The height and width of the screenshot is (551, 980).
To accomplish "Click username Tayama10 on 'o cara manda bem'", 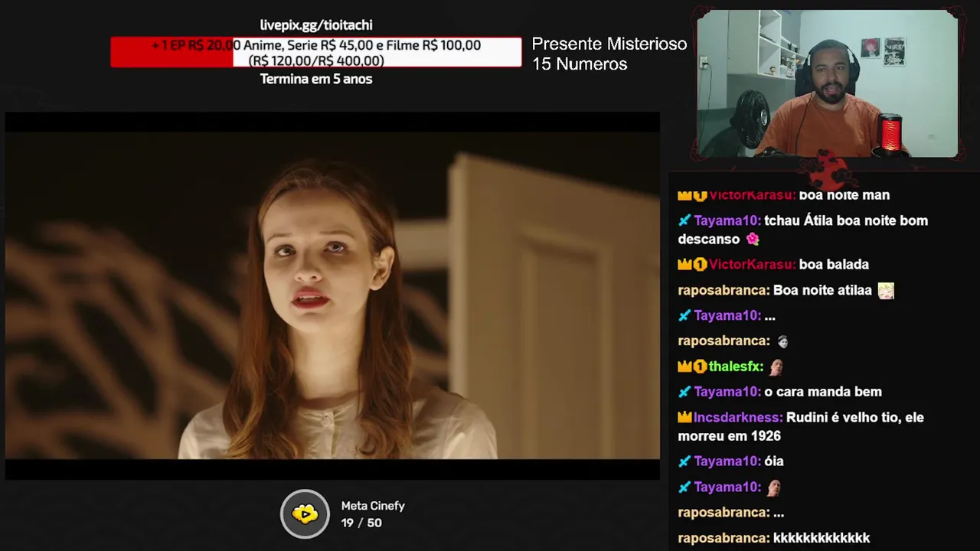I will pyautogui.click(x=727, y=392).
